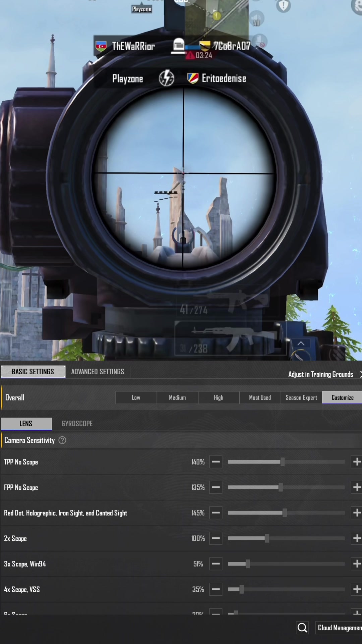The image size is (362, 644).
Task: Select the 31/238 rifle weapon slot
Action: click(x=231, y=338)
